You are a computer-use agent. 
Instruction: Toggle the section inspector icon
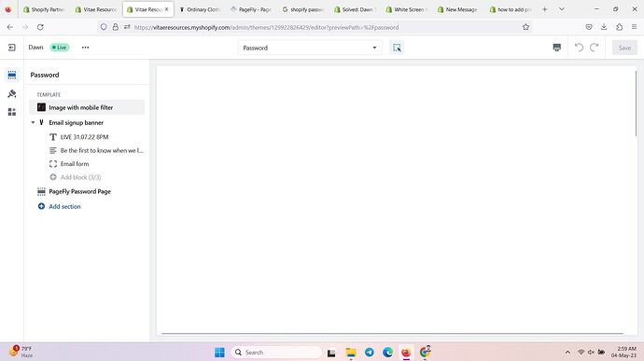397,48
